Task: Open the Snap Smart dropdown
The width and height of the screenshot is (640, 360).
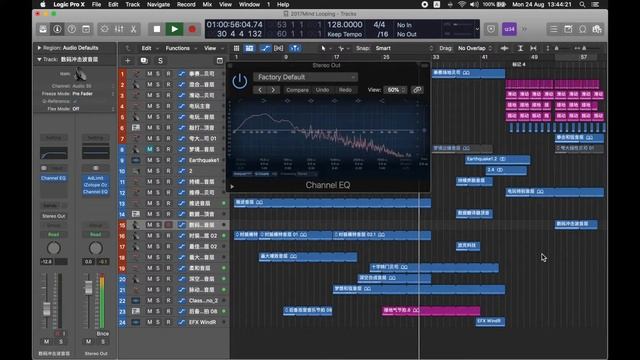Action: point(404,48)
